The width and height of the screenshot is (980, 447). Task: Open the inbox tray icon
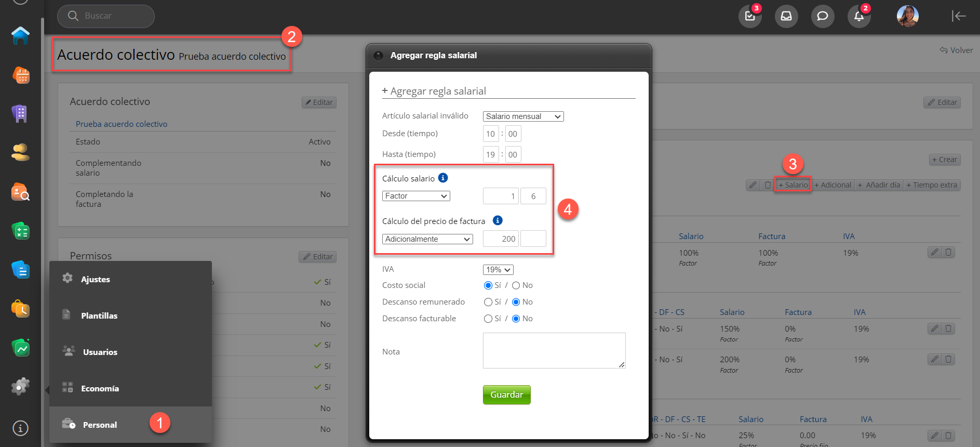tap(786, 16)
